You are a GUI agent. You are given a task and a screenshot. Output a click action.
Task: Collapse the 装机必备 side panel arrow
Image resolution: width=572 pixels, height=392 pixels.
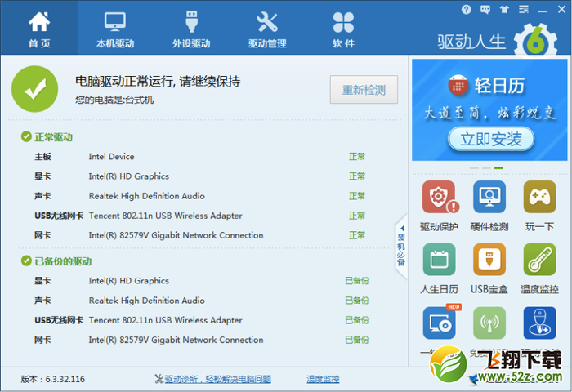click(402, 229)
